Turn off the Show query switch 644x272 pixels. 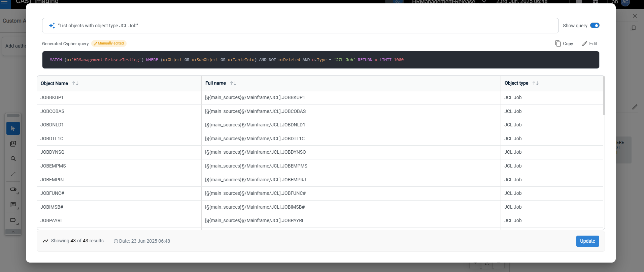[x=595, y=26]
